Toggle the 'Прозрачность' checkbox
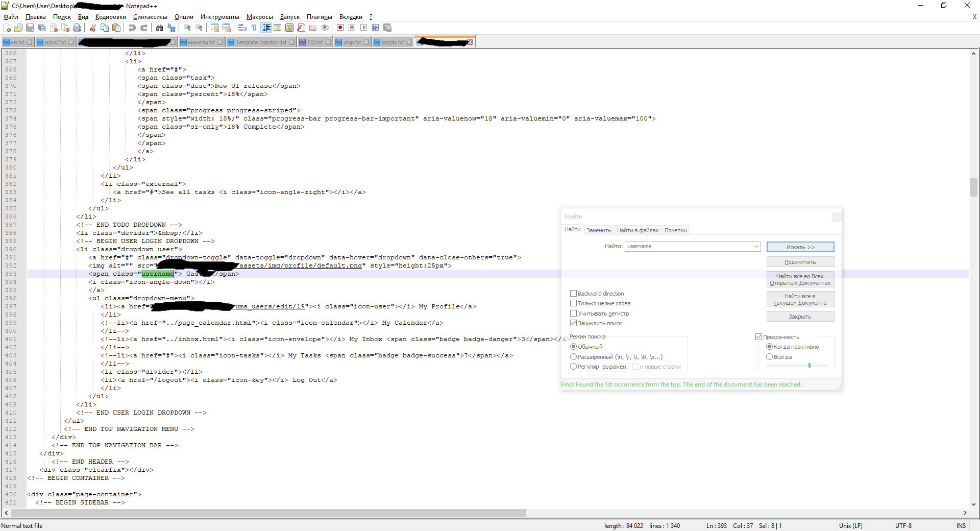This screenshot has height=531, width=980. tap(758, 337)
